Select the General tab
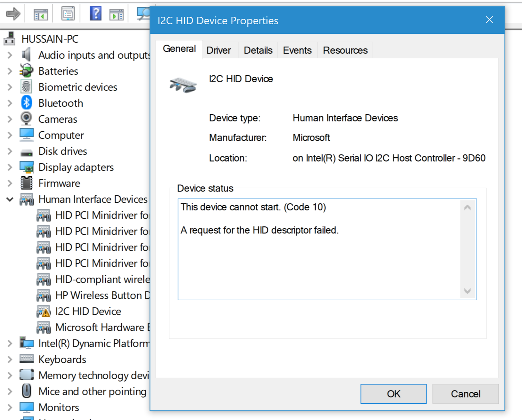522x420 pixels. pyautogui.click(x=179, y=49)
